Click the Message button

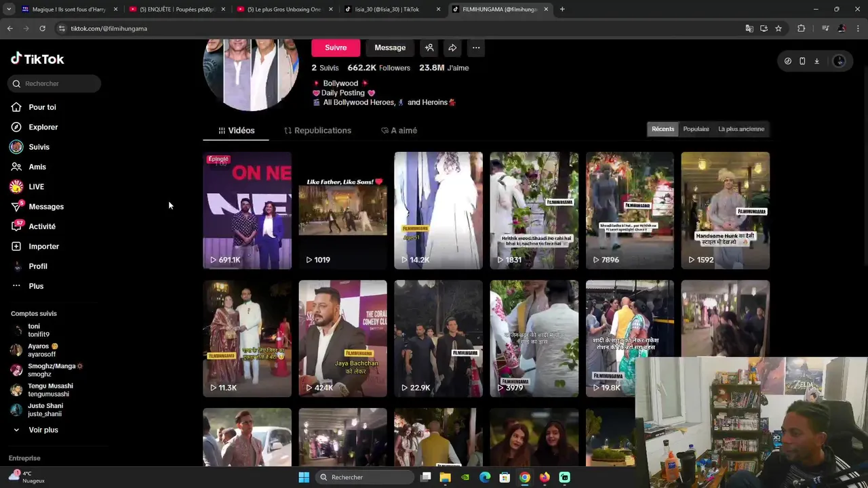click(x=390, y=47)
